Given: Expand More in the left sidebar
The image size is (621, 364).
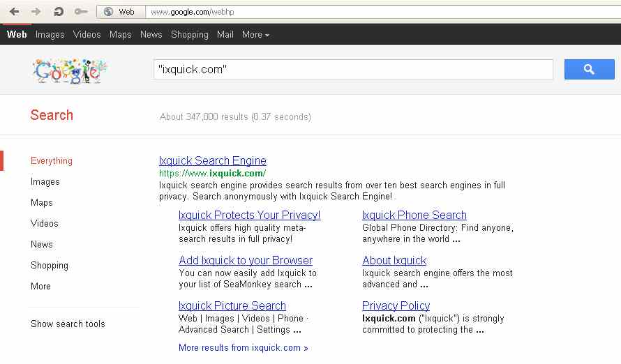Looking at the screenshot, I should [40, 286].
